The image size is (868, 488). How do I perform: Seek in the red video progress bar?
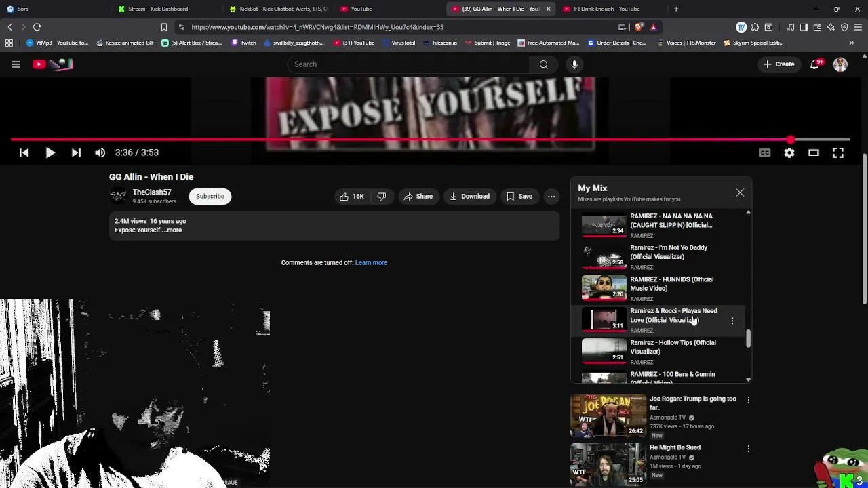[430, 140]
